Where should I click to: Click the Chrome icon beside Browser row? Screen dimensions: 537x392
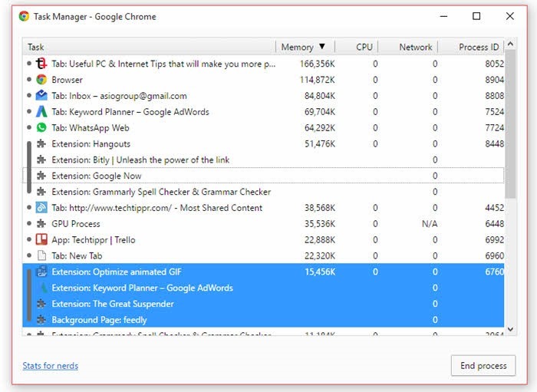[41, 80]
